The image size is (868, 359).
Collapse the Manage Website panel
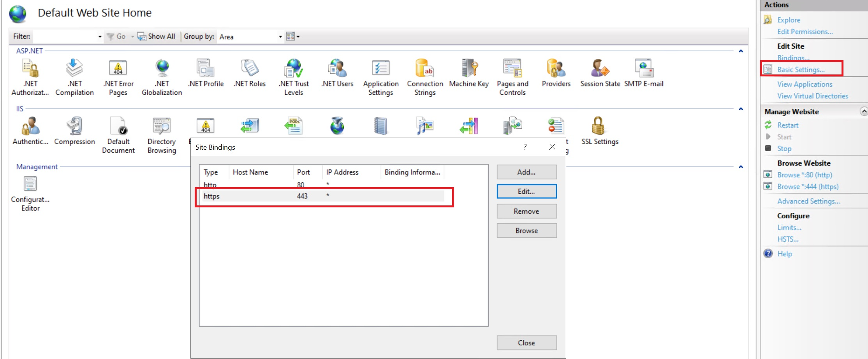pyautogui.click(x=863, y=111)
